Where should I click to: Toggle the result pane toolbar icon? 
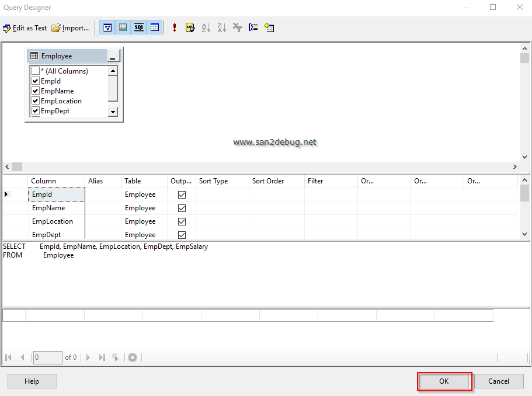(154, 27)
